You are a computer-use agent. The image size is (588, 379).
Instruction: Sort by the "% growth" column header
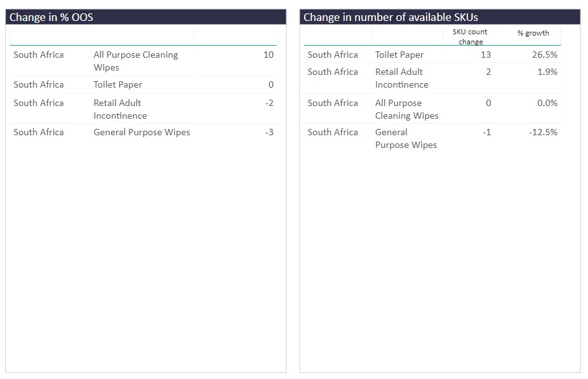pyautogui.click(x=533, y=33)
